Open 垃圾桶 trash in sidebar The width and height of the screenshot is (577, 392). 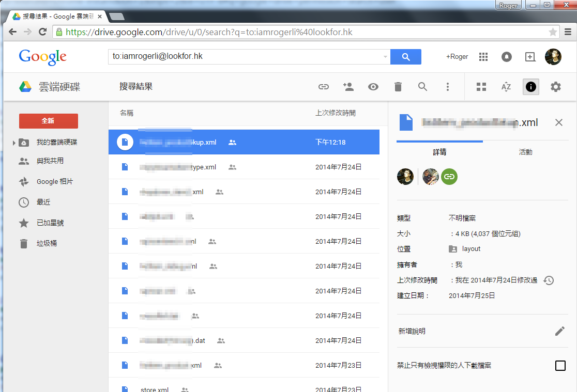click(47, 243)
